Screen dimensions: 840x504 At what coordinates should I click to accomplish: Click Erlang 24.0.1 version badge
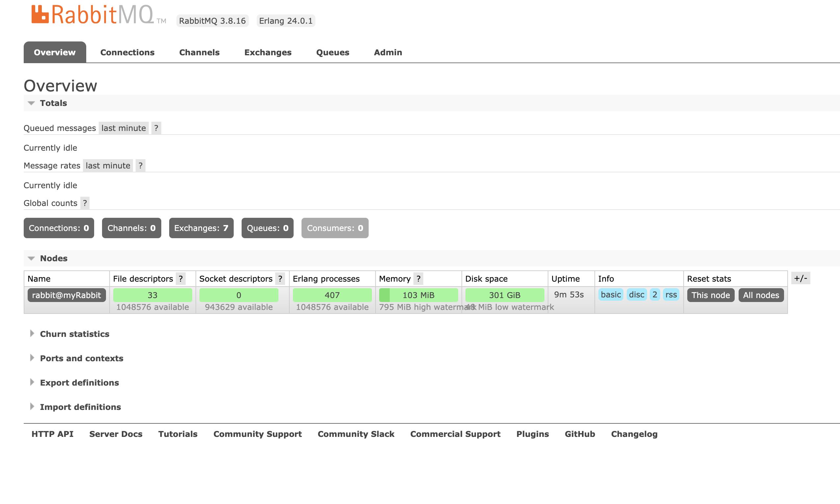point(286,21)
